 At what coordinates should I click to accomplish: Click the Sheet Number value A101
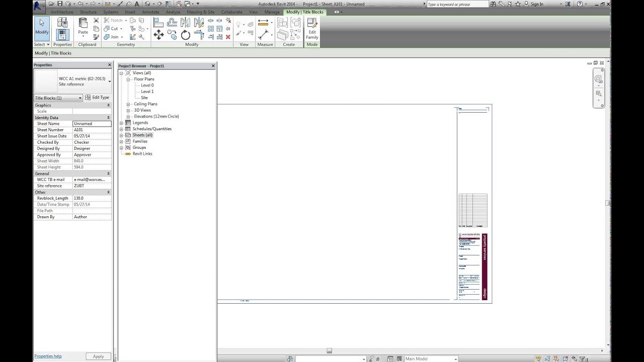tap(92, 130)
